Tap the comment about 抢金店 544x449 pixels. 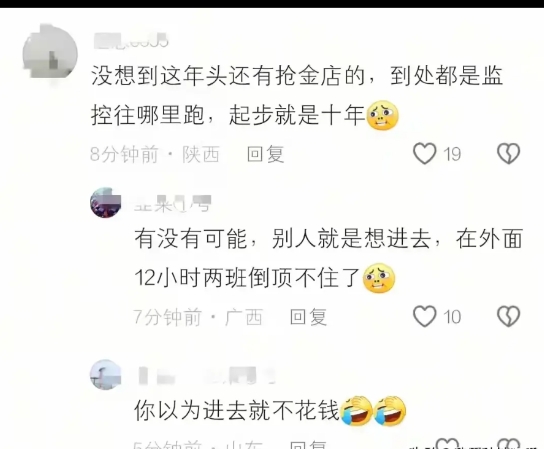coord(298,95)
